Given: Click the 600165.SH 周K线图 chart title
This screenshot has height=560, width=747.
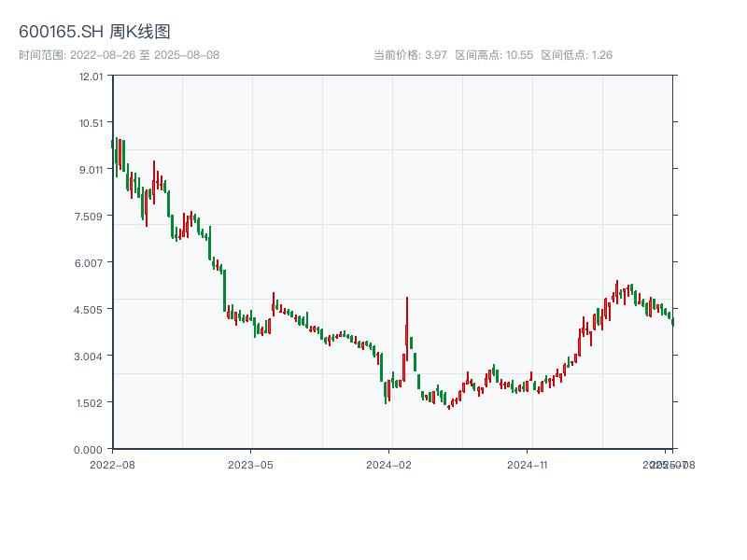Looking at the screenshot, I should point(94,33).
